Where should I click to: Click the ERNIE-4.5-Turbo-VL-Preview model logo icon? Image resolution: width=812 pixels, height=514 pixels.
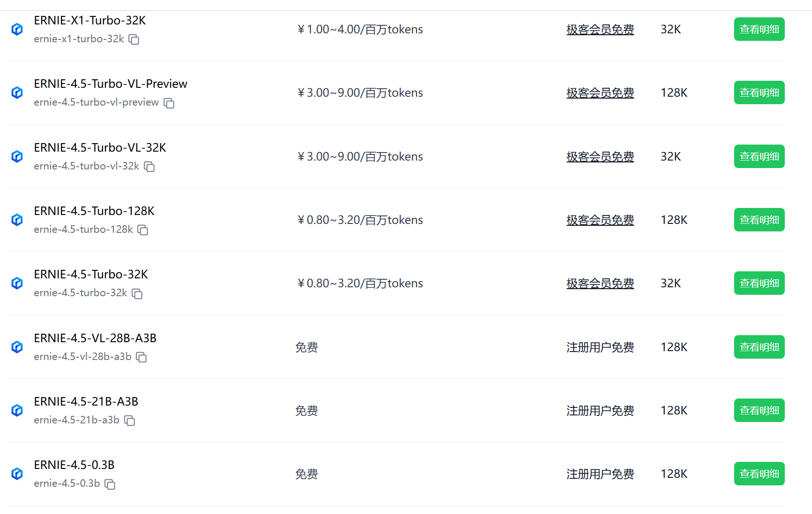pos(17,92)
